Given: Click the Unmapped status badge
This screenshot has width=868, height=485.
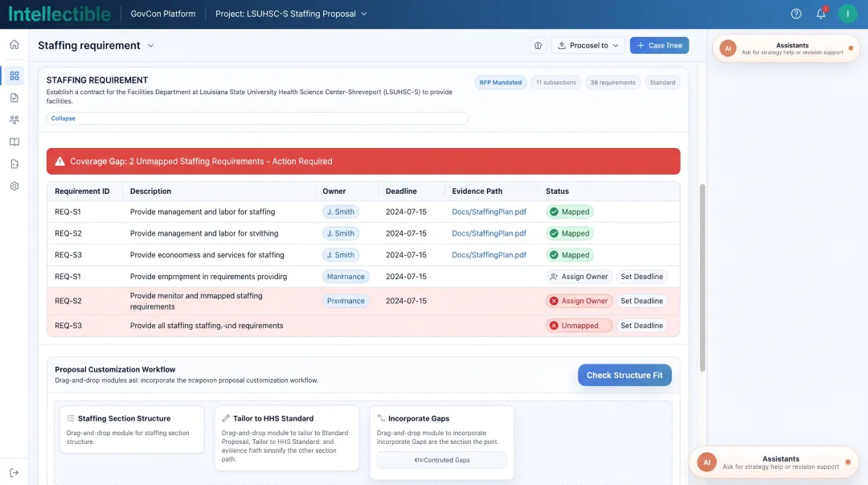Looking at the screenshot, I should pyautogui.click(x=579, y=326).
